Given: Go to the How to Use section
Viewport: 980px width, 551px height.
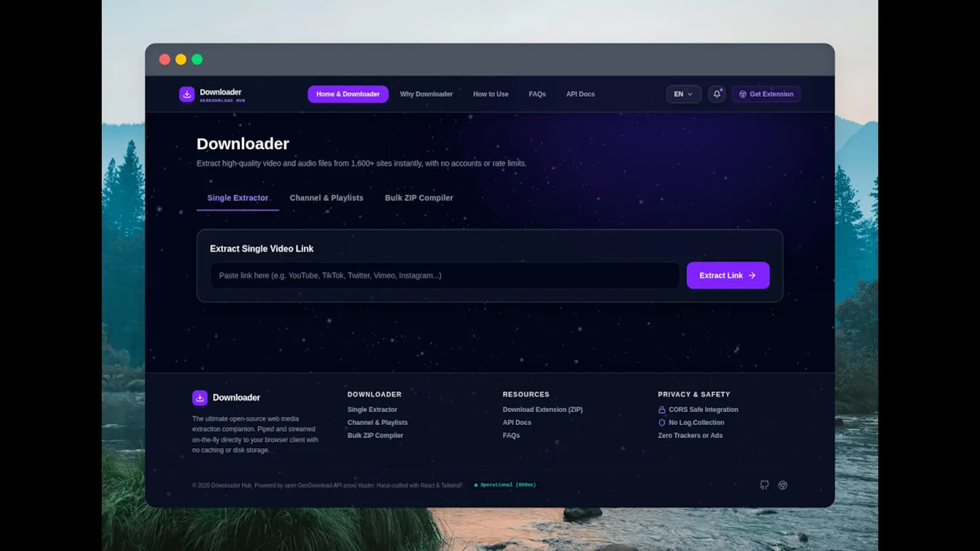Looking at the screenshot, I should (491, 94).
